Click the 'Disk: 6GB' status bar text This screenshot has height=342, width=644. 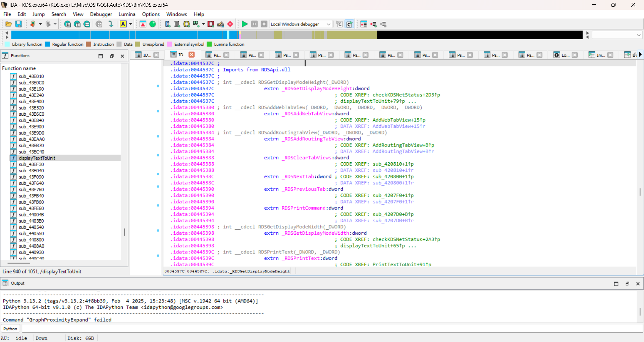pos(80,338)
